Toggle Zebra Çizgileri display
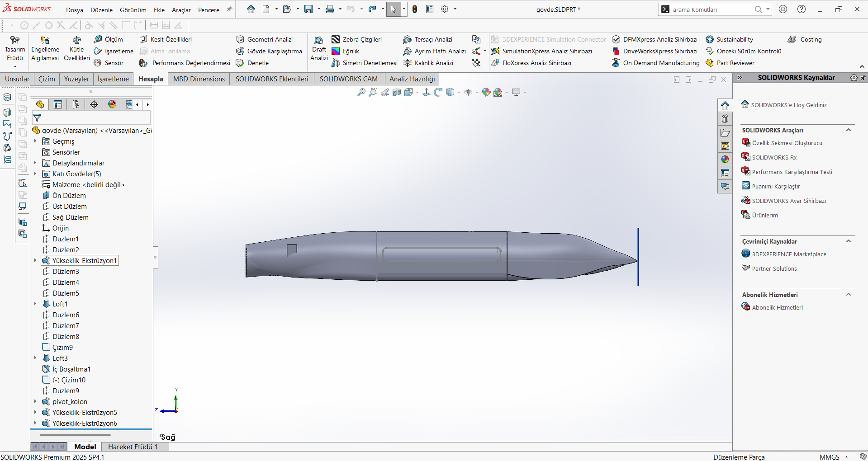 click(x=357, y=39)
